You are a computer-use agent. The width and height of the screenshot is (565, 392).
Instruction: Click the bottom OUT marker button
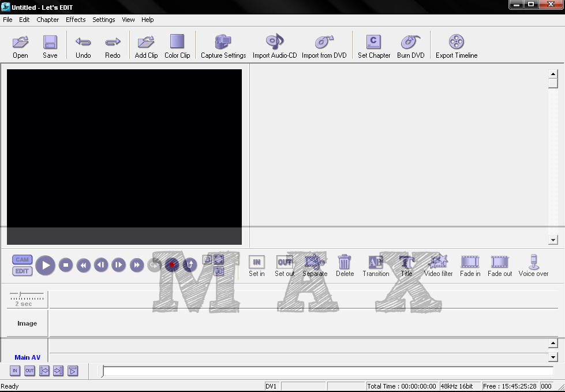click(x=29, y=371)
